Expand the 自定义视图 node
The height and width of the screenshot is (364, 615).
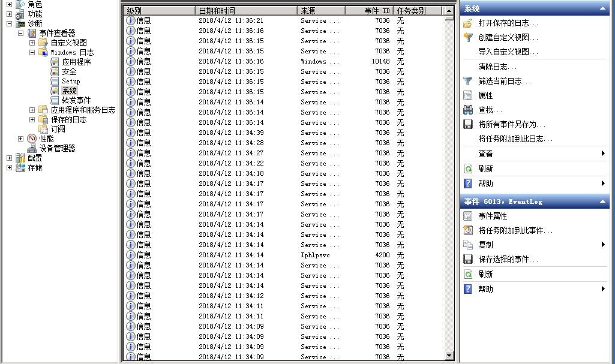pos(32,43)
